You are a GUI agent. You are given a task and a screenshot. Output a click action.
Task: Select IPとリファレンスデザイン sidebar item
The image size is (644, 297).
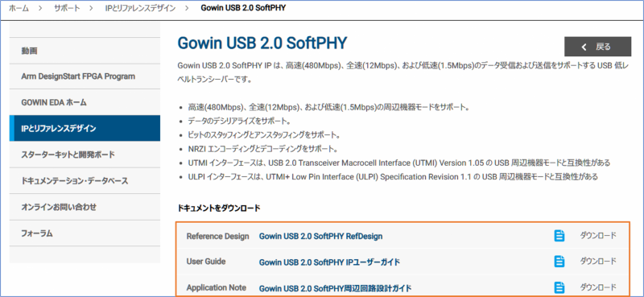point(85,129)
